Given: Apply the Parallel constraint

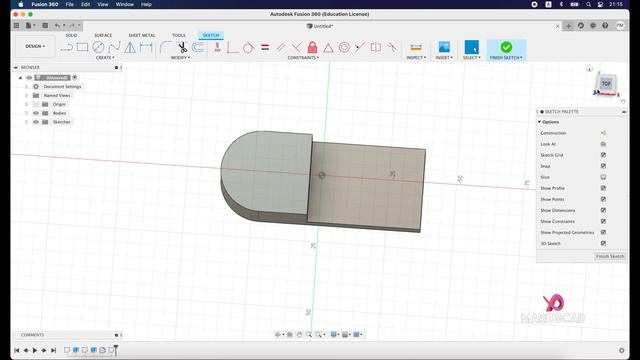Looking at the screenshot, I should click(281, 47).
